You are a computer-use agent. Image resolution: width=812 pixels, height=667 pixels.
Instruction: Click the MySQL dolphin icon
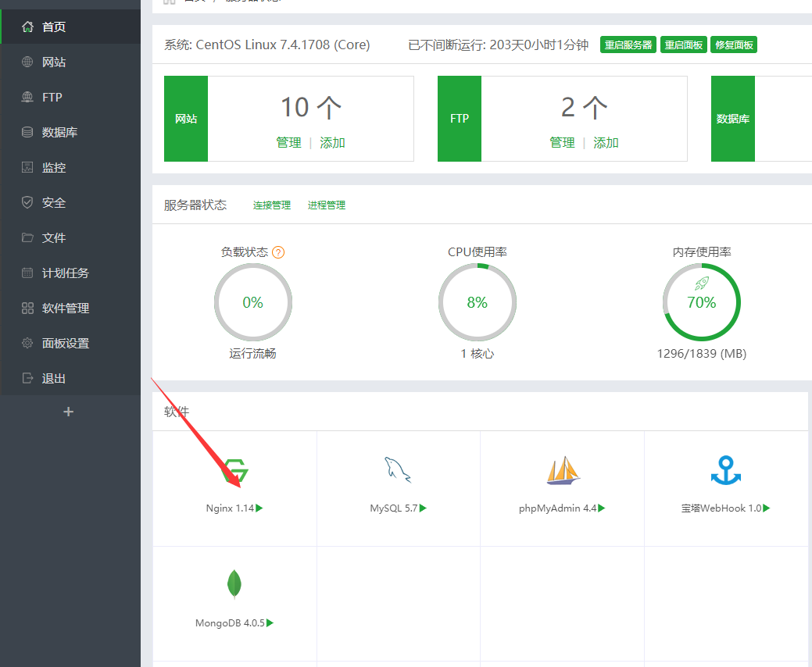[x=398, y=470]
